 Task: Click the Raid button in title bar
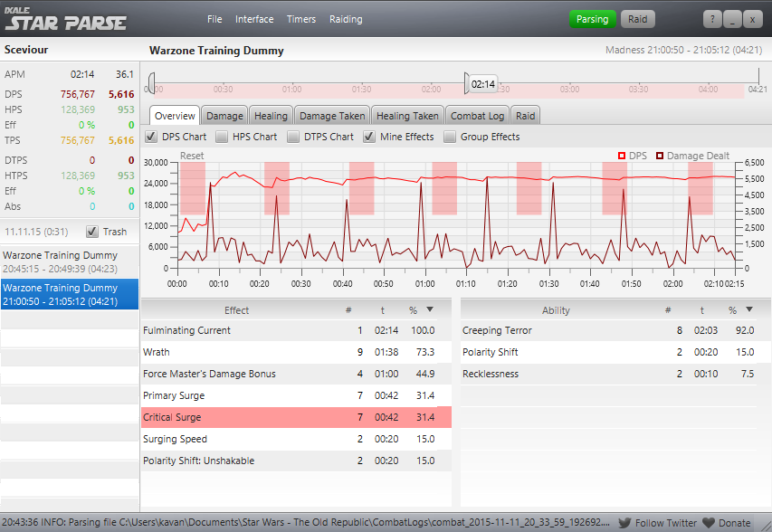(x=637, y=19)
